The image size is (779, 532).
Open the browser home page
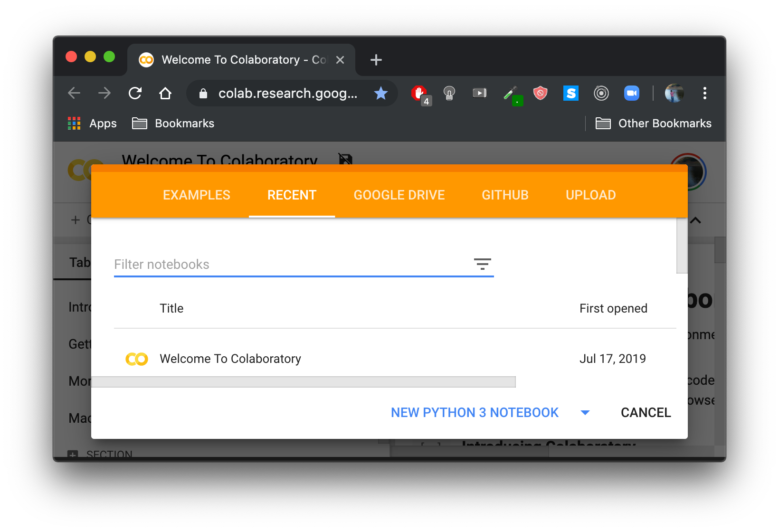pos(165,93)
